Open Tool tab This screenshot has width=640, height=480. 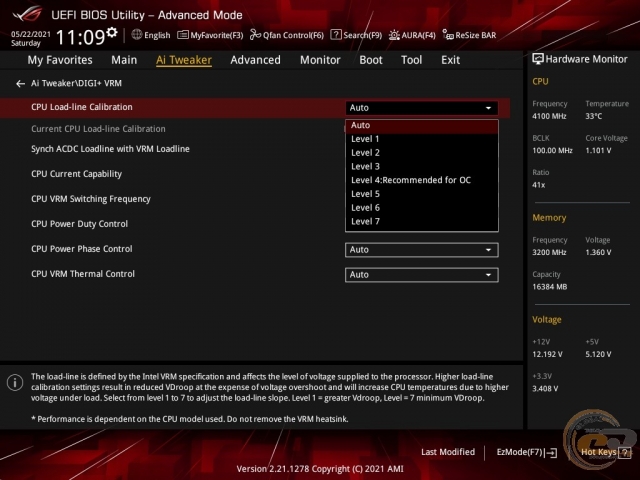pos(411,60)
